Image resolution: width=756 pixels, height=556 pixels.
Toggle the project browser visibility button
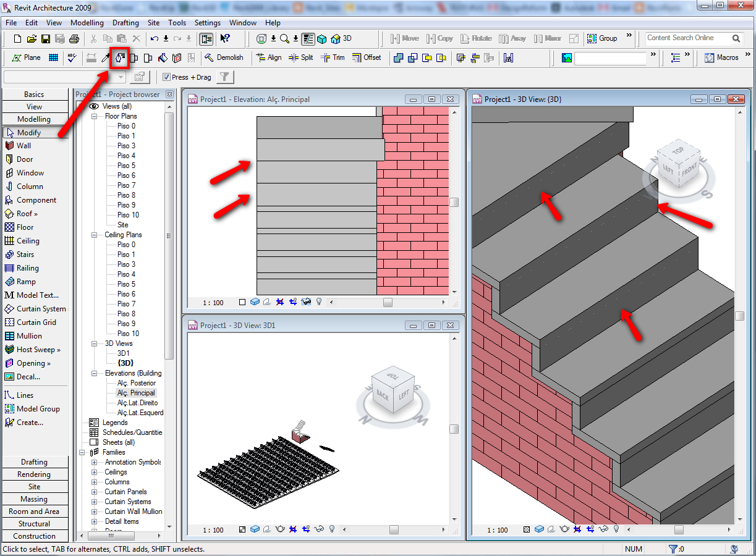click(206, 38)
